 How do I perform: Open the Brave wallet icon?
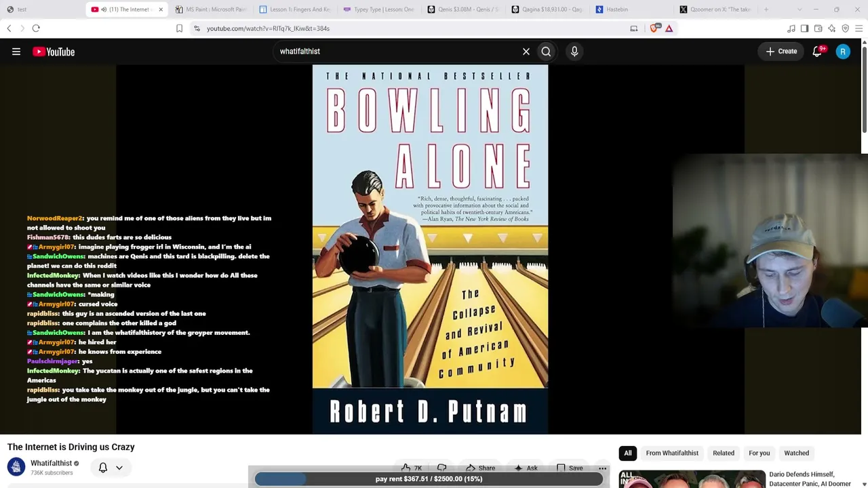[818, 28]
